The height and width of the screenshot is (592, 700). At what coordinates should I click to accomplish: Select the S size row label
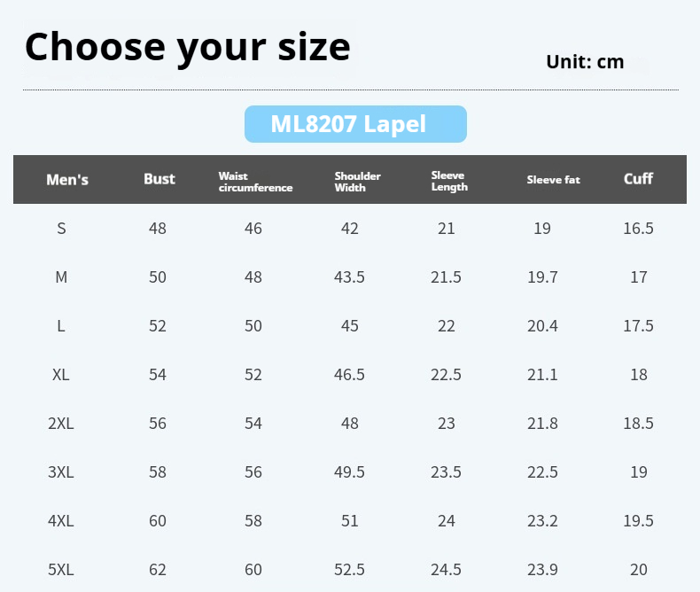pos(62,229)
